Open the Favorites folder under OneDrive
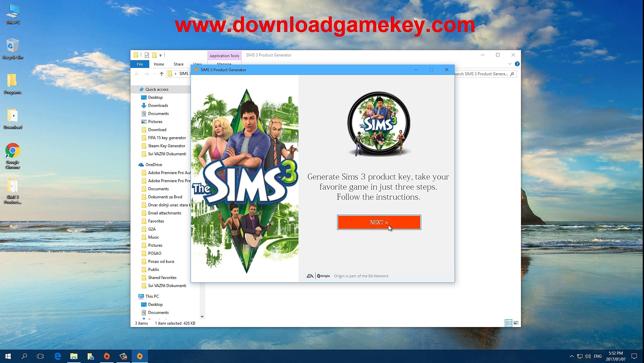 (156, 221)
